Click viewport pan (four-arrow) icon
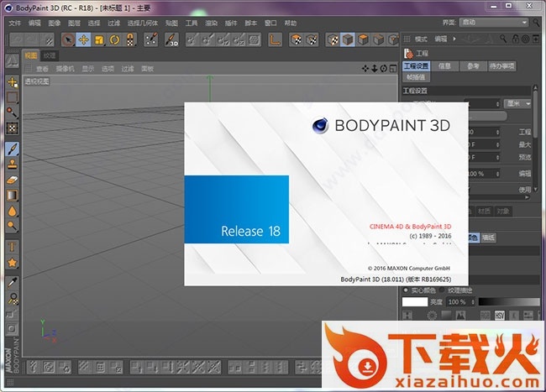This screenshot has width=546, height=392. (365, 69)
